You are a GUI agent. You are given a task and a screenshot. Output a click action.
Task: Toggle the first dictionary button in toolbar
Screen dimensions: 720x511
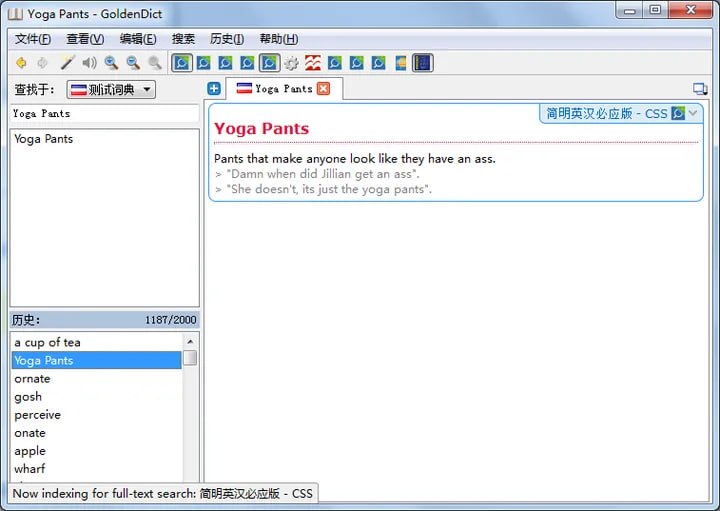point(182,63)
